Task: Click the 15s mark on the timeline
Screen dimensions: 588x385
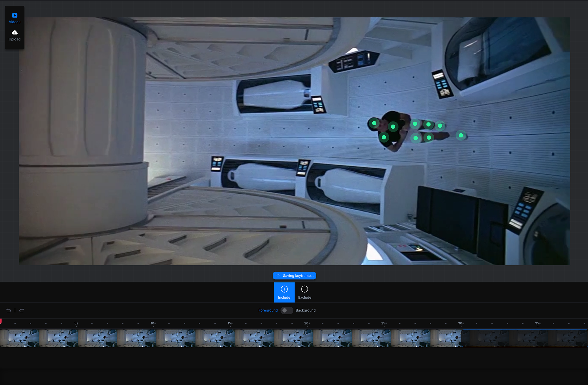Action: pos(230,323)
